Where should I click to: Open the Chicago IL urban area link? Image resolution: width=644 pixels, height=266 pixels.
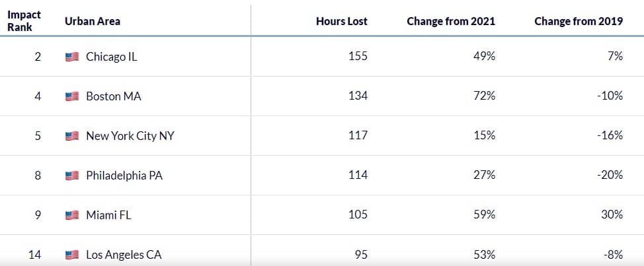[112, 57]
